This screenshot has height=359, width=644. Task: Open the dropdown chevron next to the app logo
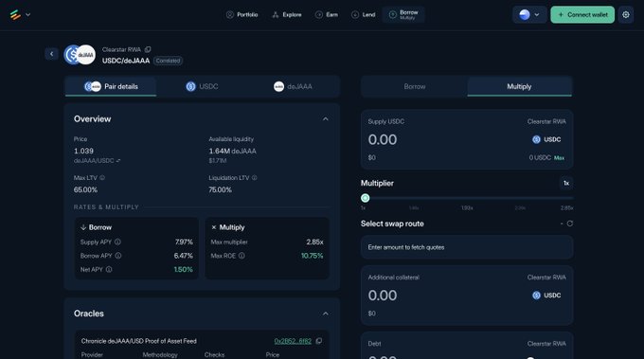27,15
